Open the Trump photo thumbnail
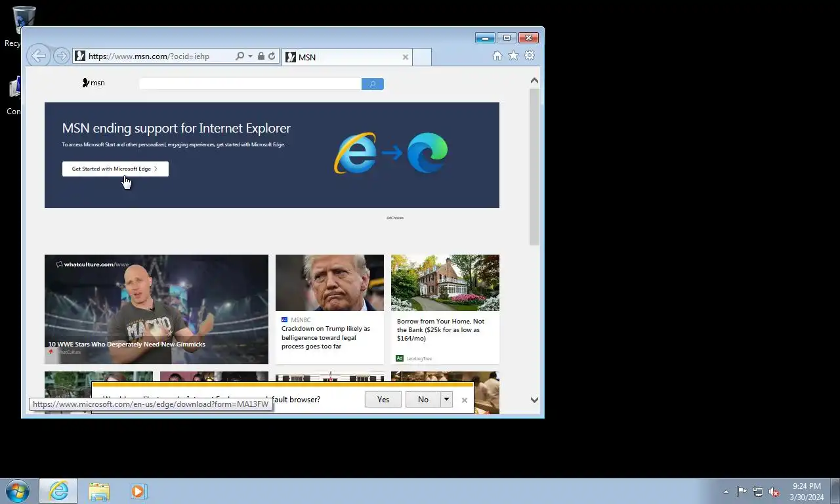Screen dimensions: 840x504 pyautogui.click(x=329, y=283)
